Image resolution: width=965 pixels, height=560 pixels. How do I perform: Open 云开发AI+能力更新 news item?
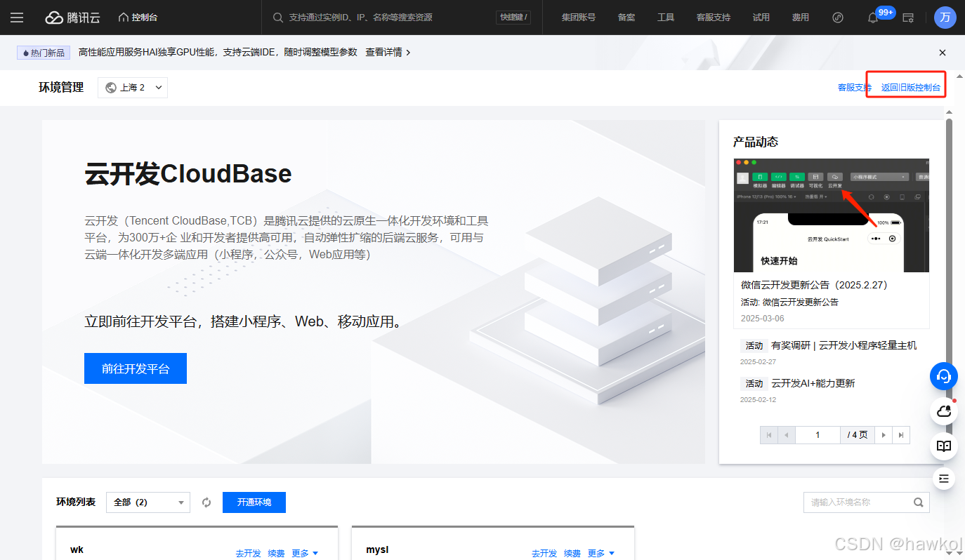(x=813, y=383)
